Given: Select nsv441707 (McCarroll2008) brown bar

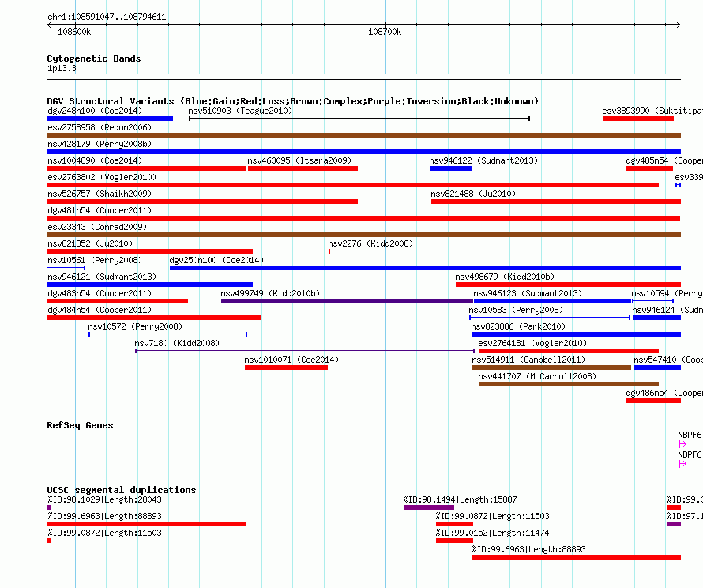Looking at the screenshot, I should [x=569, y=384].
